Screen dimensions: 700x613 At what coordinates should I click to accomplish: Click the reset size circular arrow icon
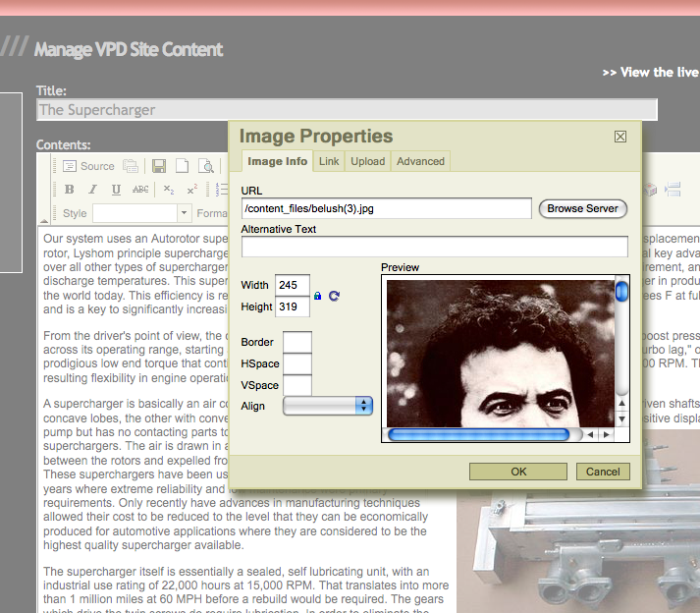click(334, 296)
